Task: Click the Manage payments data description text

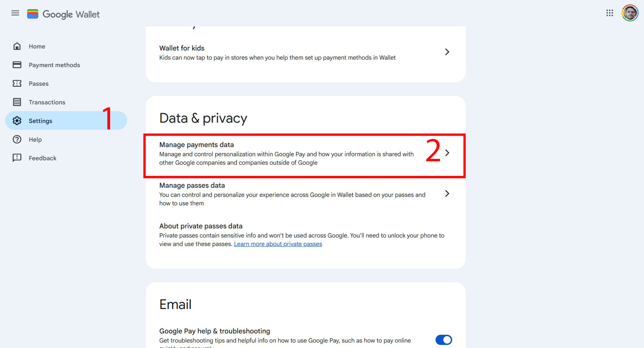Action: pyautogui.click(x=286, y=158)
